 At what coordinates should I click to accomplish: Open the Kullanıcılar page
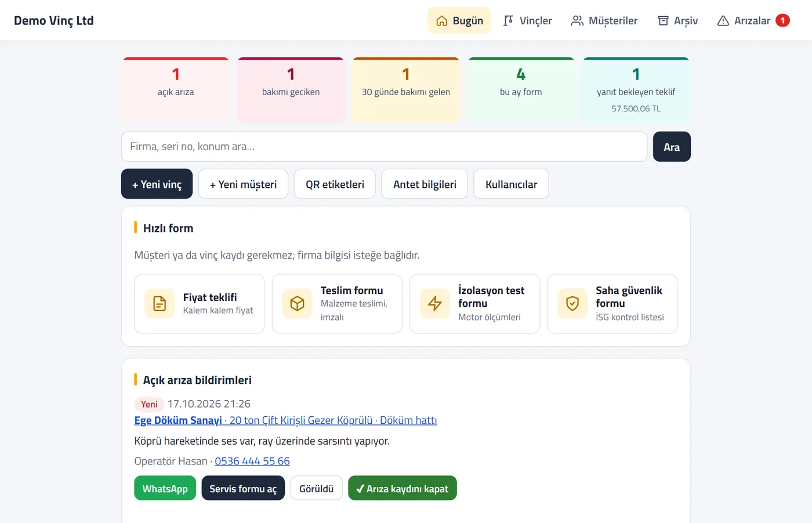click(511, 184)
